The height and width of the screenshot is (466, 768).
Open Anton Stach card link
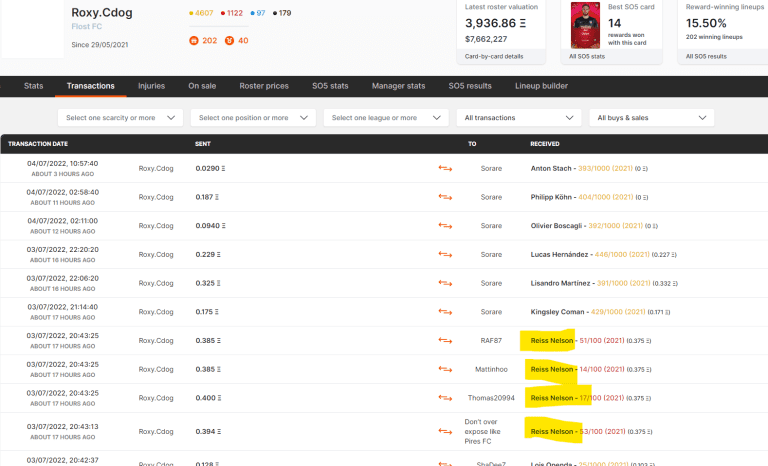point(582,169)
